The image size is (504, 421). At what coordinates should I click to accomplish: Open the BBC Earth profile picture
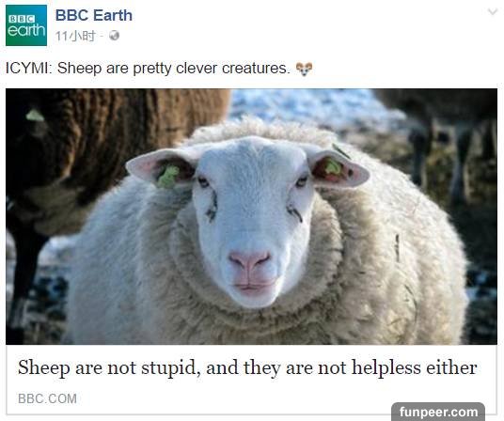tap(26, 25)
